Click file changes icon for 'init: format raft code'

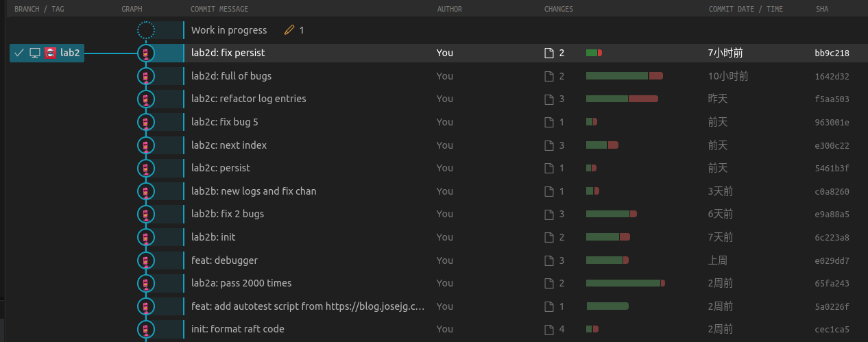point(548,330)
